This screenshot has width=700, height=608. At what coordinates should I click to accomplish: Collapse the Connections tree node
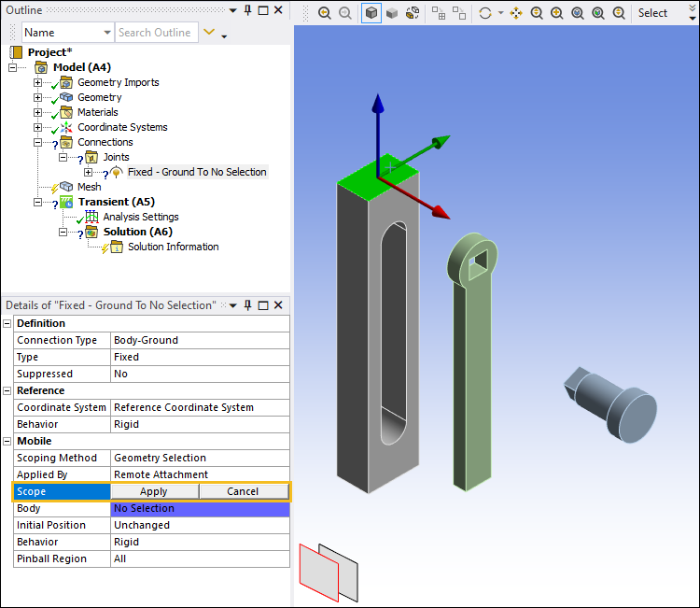(38, 142)
